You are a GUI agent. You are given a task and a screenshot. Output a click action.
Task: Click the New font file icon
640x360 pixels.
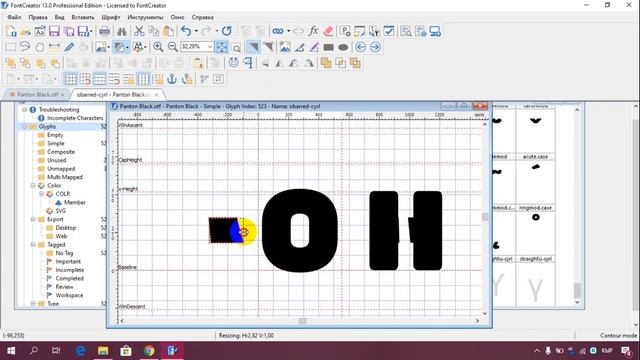[x=11, y=31]
